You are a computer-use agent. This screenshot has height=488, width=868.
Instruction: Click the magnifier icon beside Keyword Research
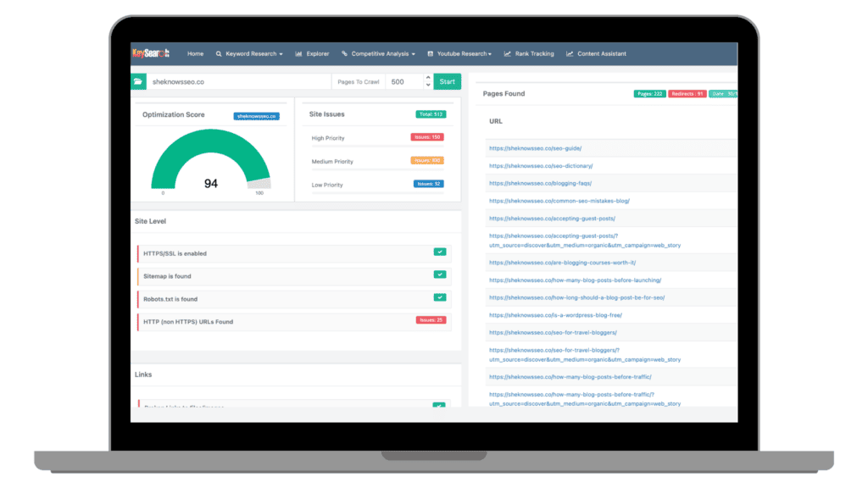click(219, 53)
